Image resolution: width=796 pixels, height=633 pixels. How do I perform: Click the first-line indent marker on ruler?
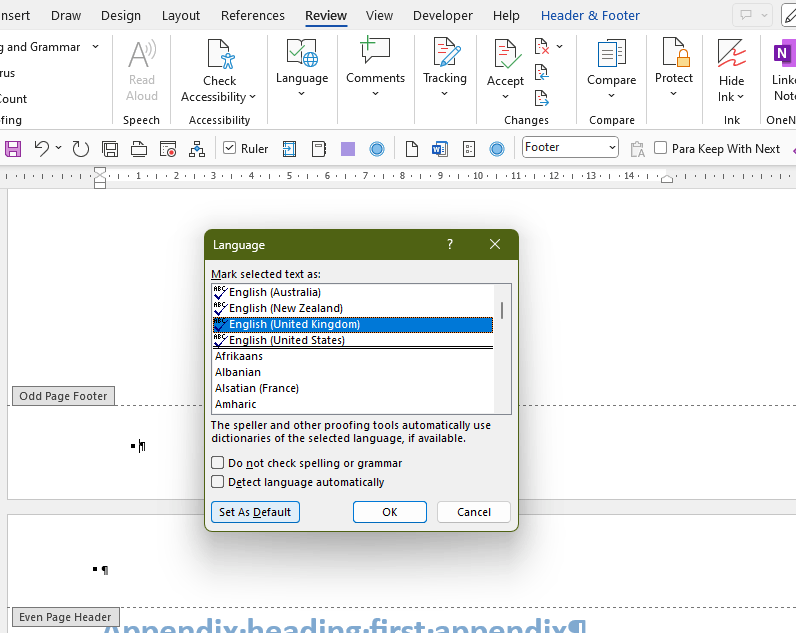(100, 171)
